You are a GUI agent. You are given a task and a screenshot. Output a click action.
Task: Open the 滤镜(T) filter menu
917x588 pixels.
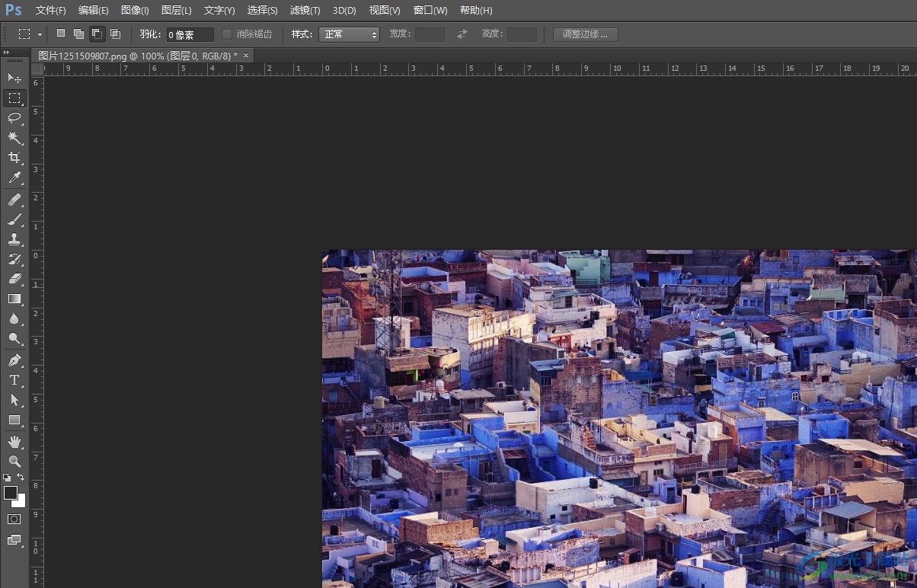pyautogui.click(x=305, y=11)
